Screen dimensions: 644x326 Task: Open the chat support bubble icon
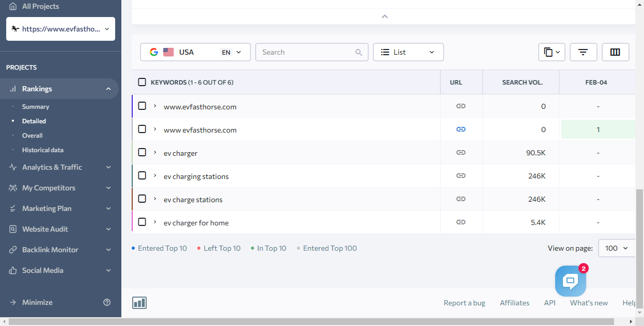tap(570, 281)
